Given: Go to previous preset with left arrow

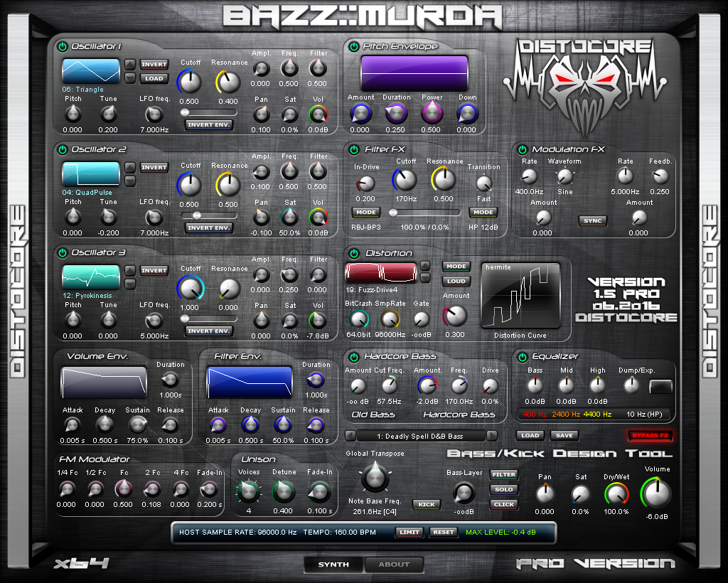Looking at the screenshot, I should tap(350, 436).
